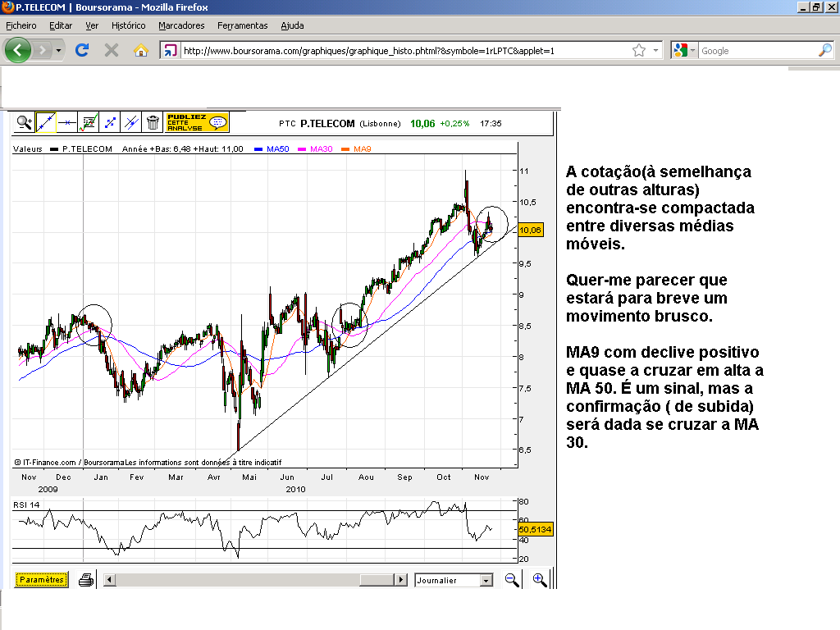Reload the page with the refresh icon
840x630 pixels.
pos(82,50)
